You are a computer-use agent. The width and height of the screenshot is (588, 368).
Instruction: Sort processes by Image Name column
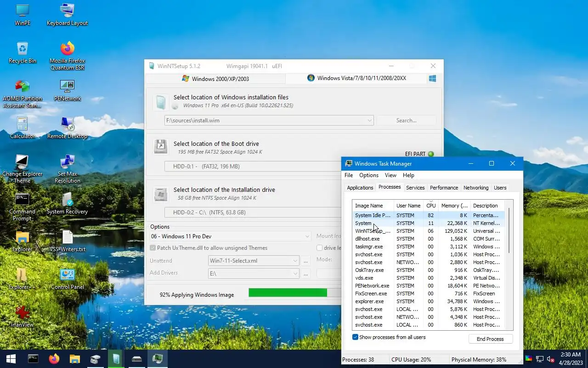[373, 206]
